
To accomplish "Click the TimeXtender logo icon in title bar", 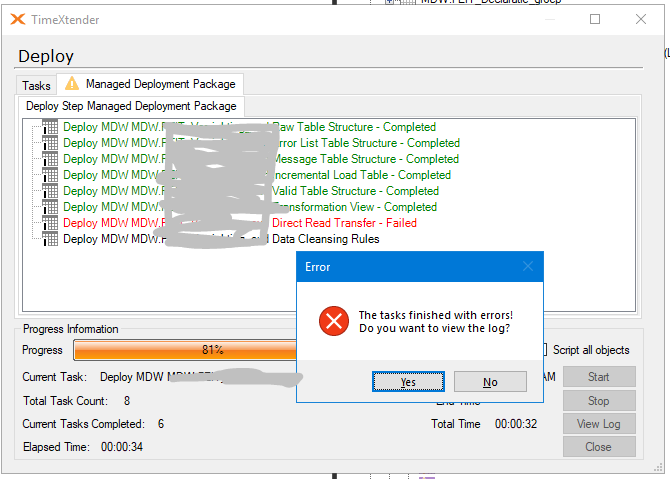I will [x=18, y=19].
